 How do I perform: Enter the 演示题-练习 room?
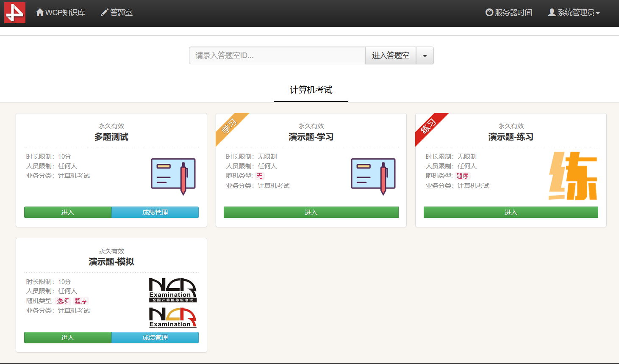click(x=511, y=212)
